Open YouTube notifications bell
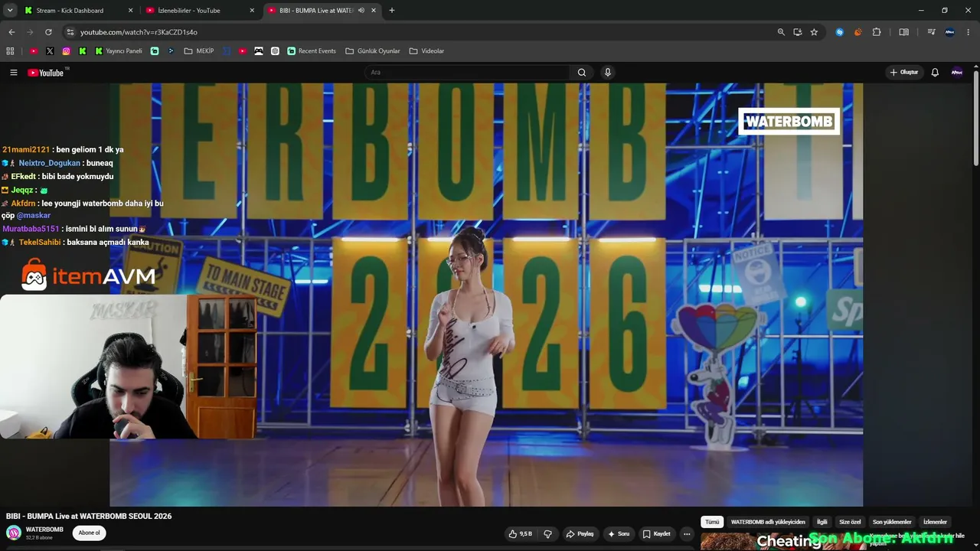The image size is (980, 551). tap(935, 73)
